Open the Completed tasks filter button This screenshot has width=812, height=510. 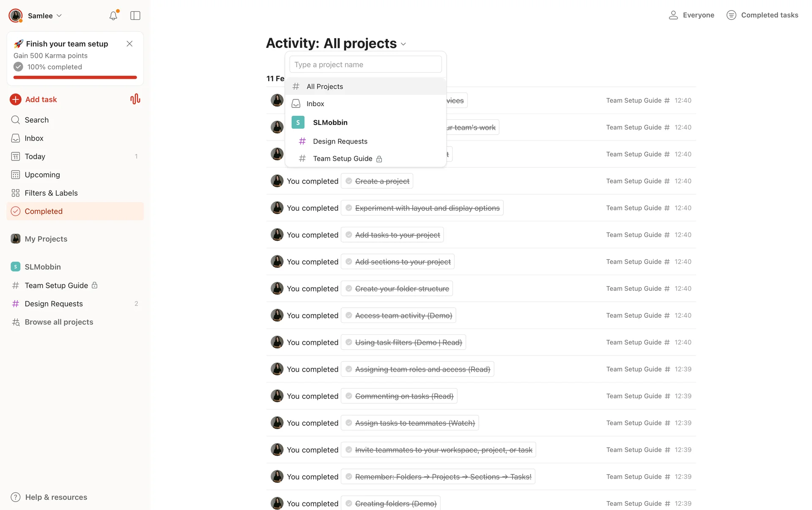(x=762, y=15)
